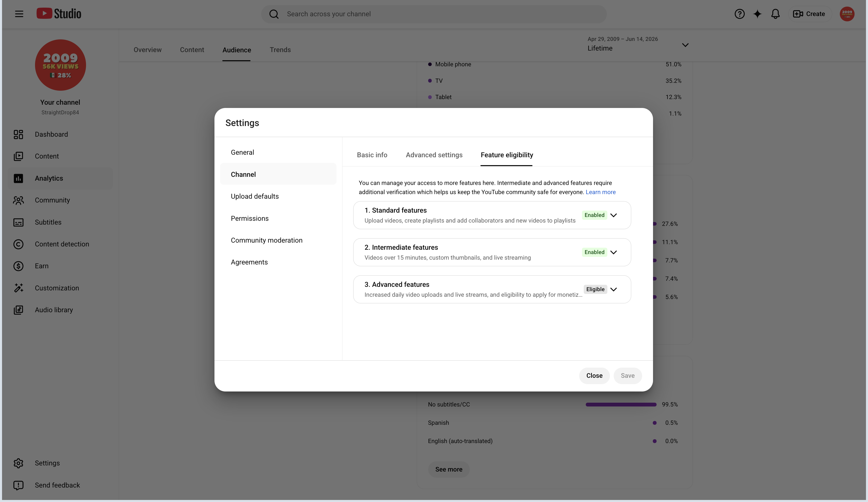This screenshot has width=868, height=502.
Task: Click the 99.5% subtitle value
Action: (x=670, y=405)
